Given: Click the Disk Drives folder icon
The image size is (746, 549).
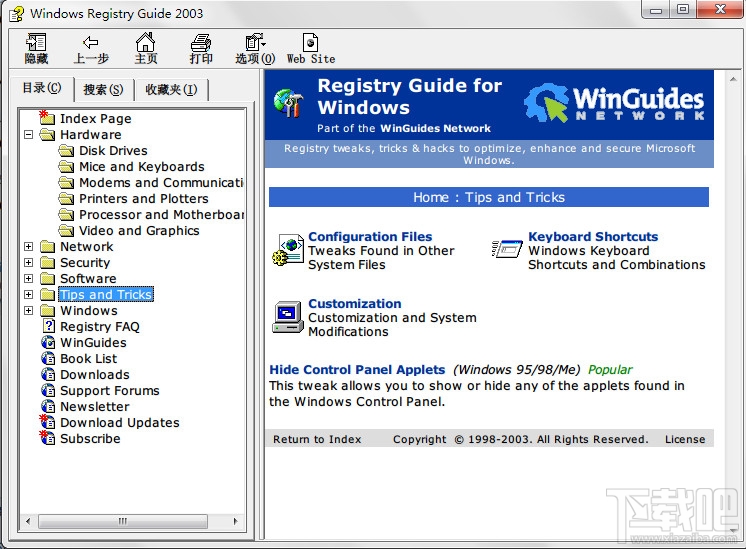Looking at the screenshot, I should 67,151.
